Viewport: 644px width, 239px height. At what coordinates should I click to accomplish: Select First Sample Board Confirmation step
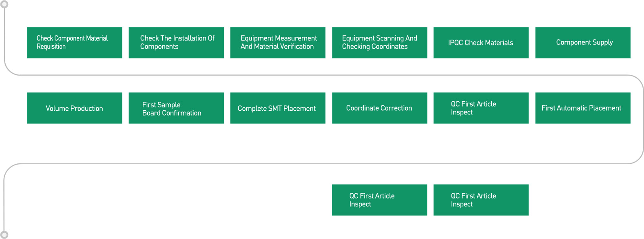[176, 108]
